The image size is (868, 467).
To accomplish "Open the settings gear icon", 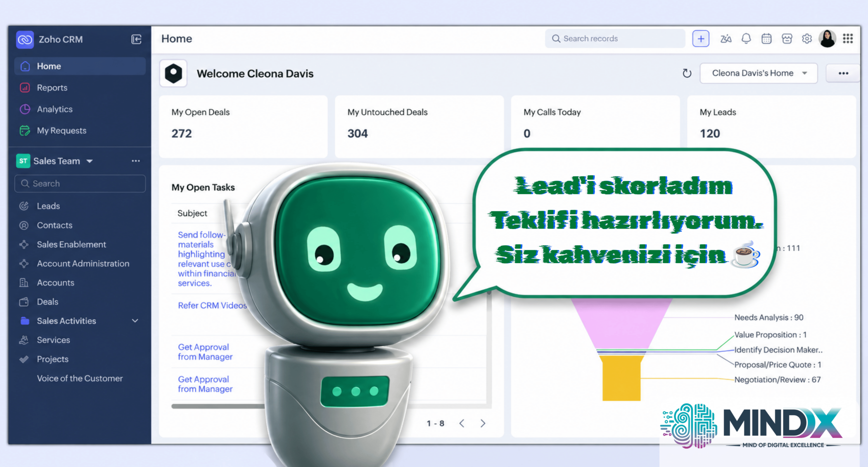I will pos(807,39).
